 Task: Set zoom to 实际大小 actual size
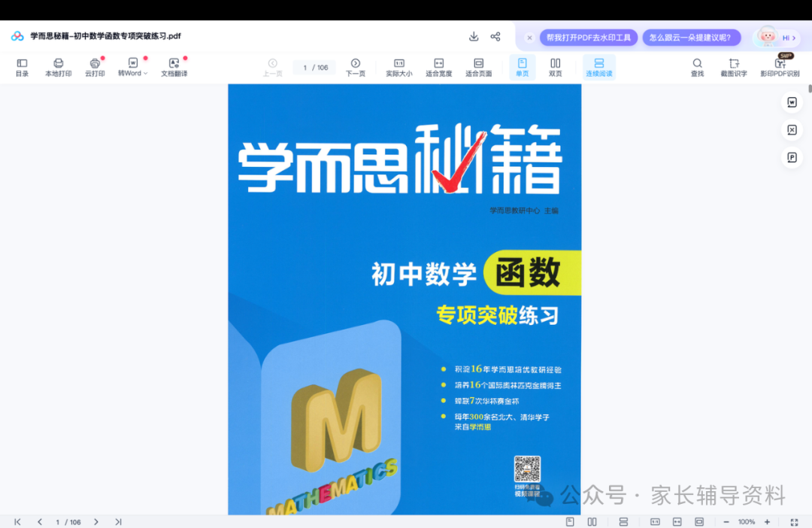[398, 68]
